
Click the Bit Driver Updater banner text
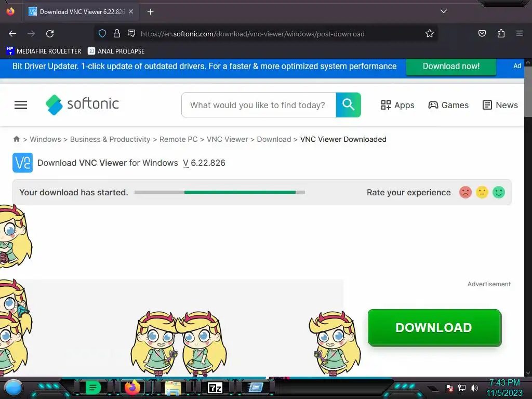tap(204, 66)
